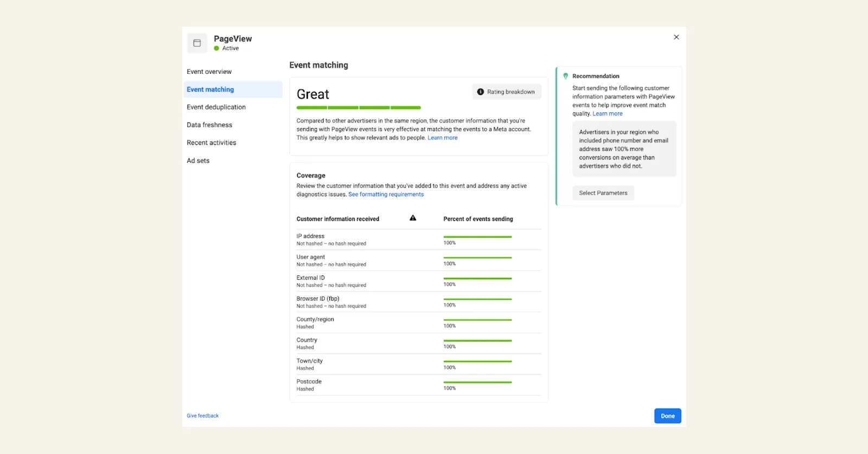Open the Ad sets section
Screen dimensions: 868x454
(198, 161)
